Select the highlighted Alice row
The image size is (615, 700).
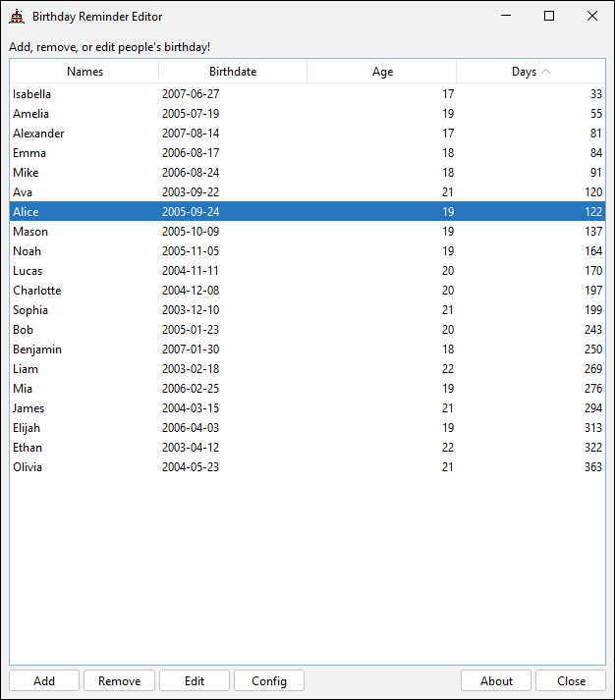click(27, 212)
